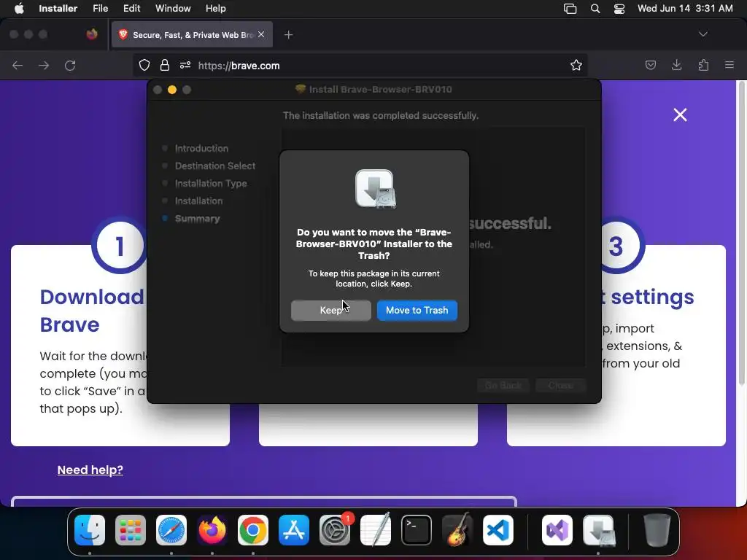Select the Brave browser tab
747x560 pixels.
(192, 35)
